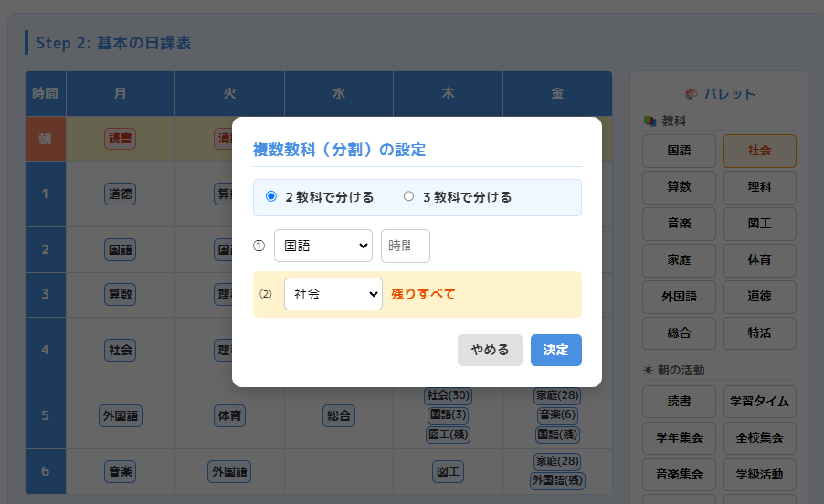Click the 読書 chip in Monday morning row
824x504 pixels.
[120, 139]
